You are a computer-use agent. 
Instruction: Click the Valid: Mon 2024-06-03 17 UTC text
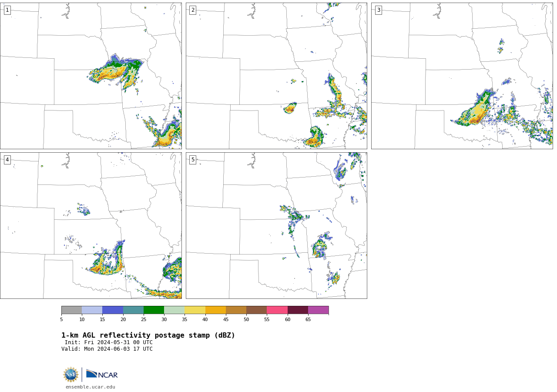[x=107, y=349]
